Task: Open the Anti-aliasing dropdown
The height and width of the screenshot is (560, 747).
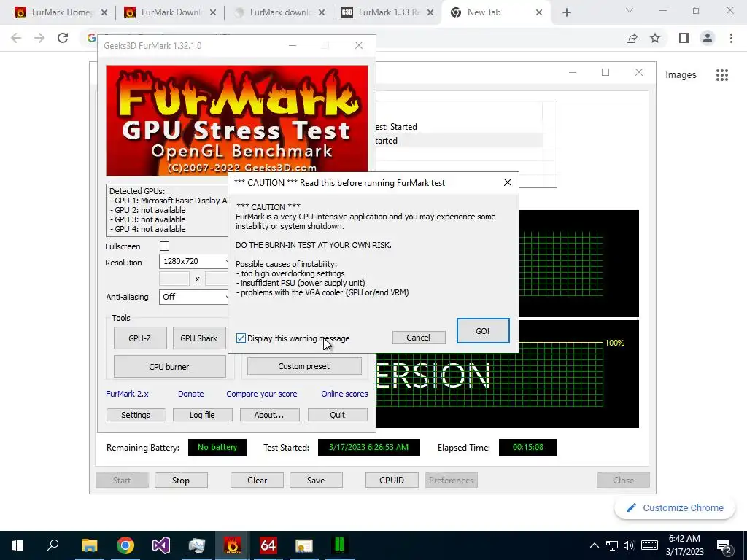Action: [194, 297]
